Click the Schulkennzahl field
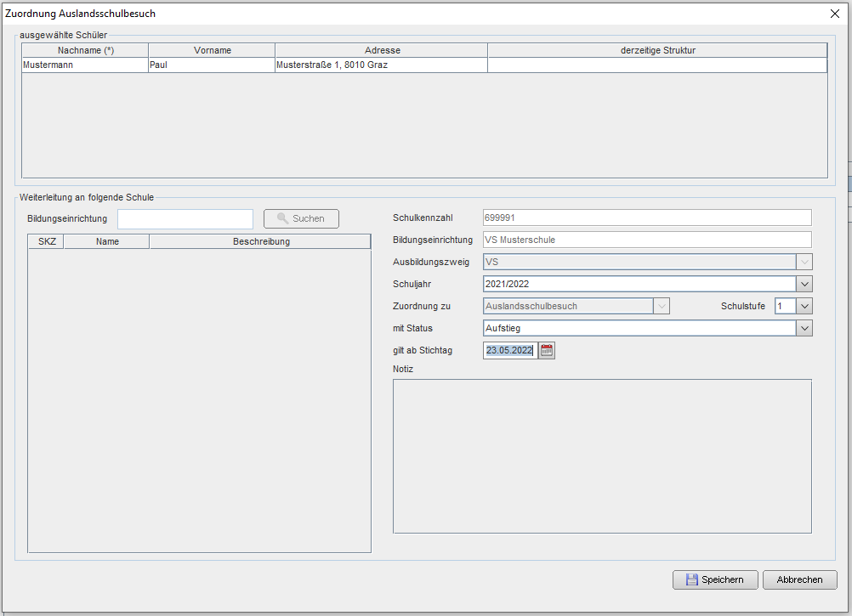 point(646,218)
